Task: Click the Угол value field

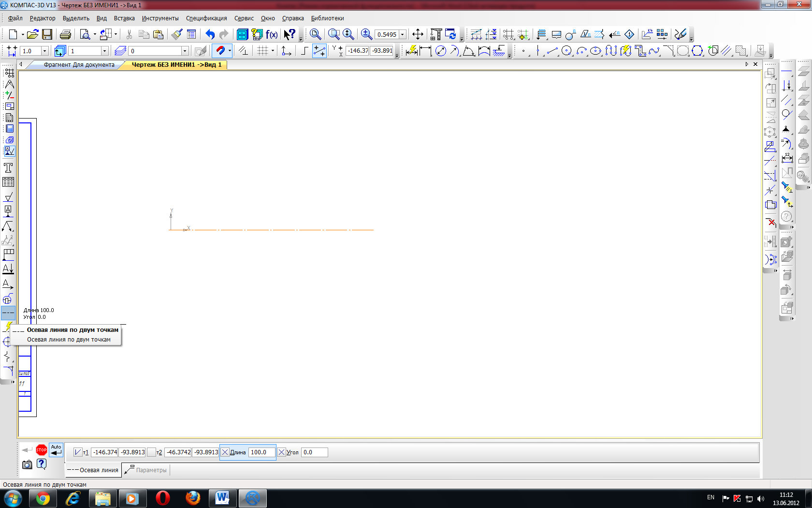Action: pyautogui.click(x=314, y=452)
